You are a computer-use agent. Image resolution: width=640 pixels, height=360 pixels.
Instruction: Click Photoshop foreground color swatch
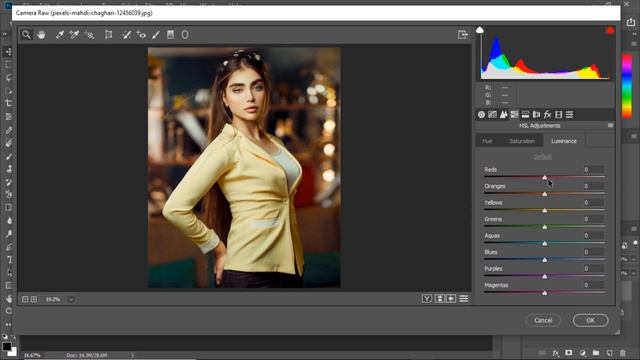pos(7,347)
